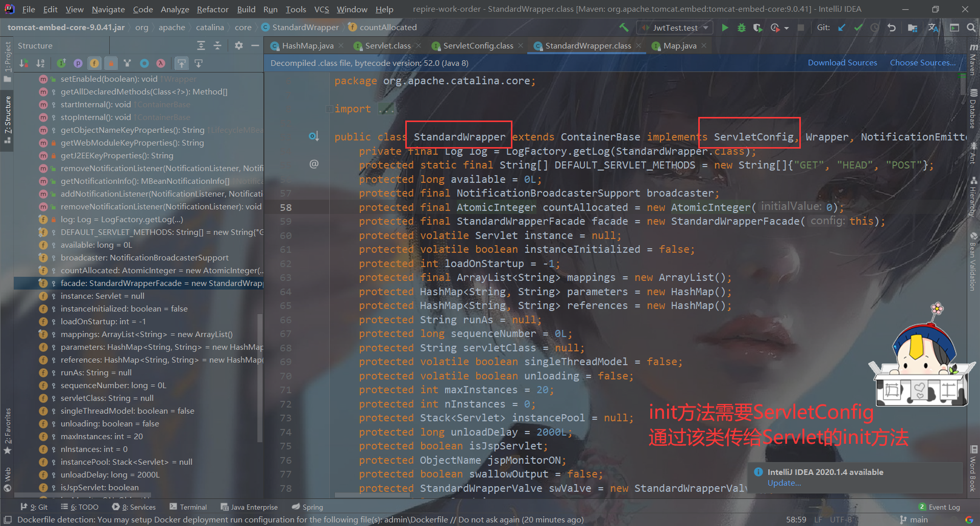The image size is (980, 526).
Task: Open Search Everywhere magnifier
Action: tap(971, 28)
